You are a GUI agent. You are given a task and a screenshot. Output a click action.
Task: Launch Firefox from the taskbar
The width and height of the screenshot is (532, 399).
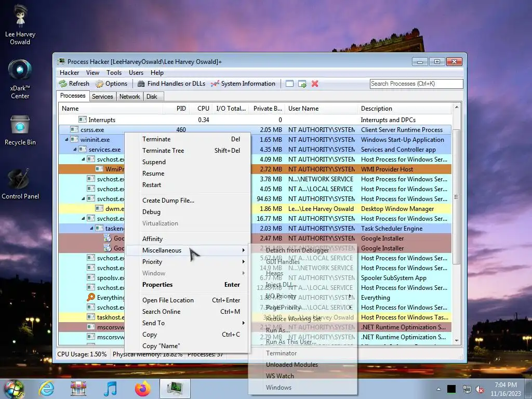[x=142, y=389]
